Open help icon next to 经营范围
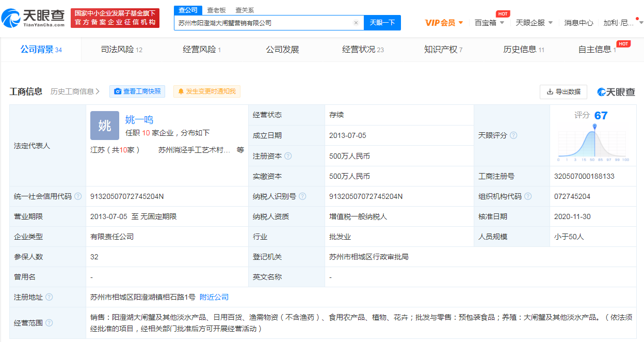The height and width of the screenshot is (342, 644). click(49, 323)
